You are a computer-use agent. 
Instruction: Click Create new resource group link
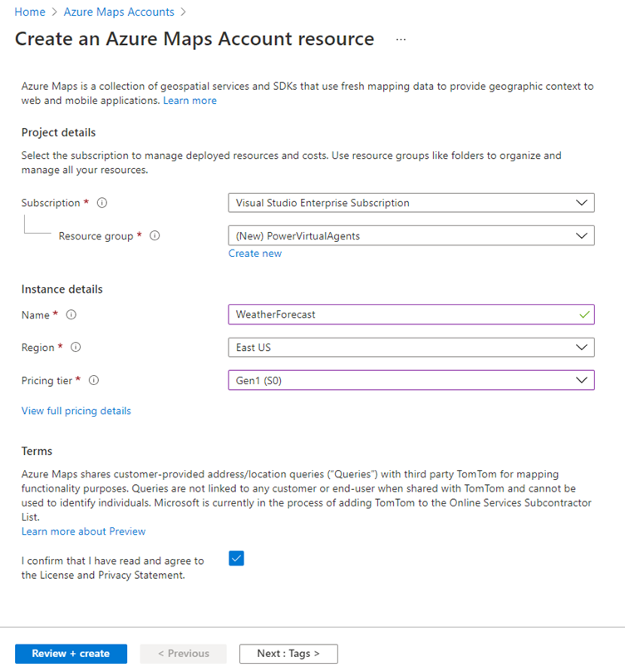pyautogui.click(x=255, y=254)
